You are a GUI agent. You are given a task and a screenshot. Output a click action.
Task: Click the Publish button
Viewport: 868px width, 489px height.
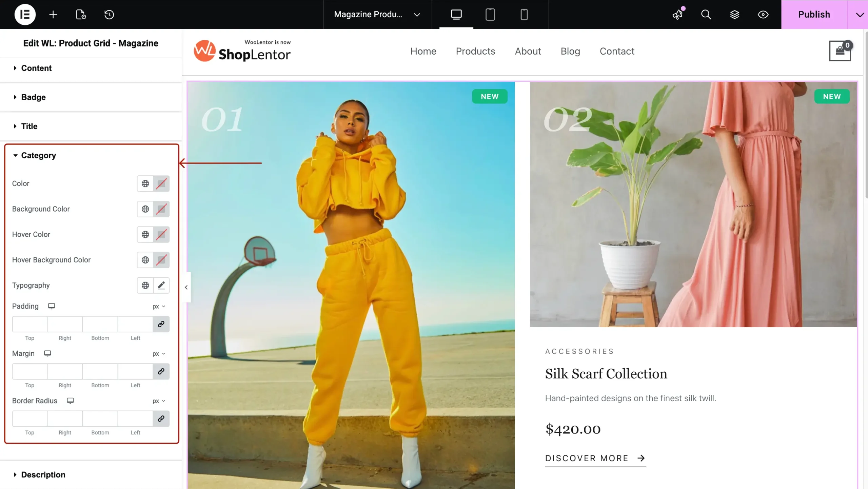[814, 14]
